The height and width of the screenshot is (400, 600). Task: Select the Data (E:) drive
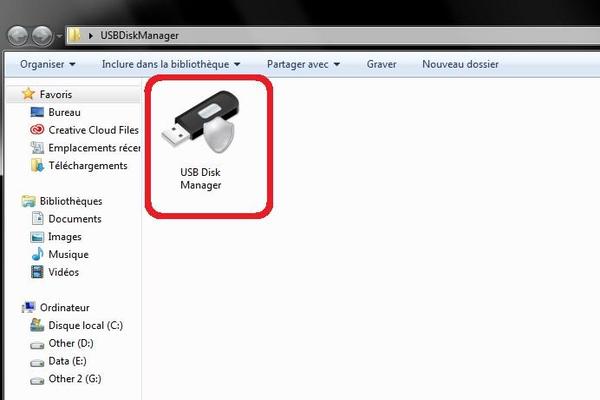(x=68, y=362)
